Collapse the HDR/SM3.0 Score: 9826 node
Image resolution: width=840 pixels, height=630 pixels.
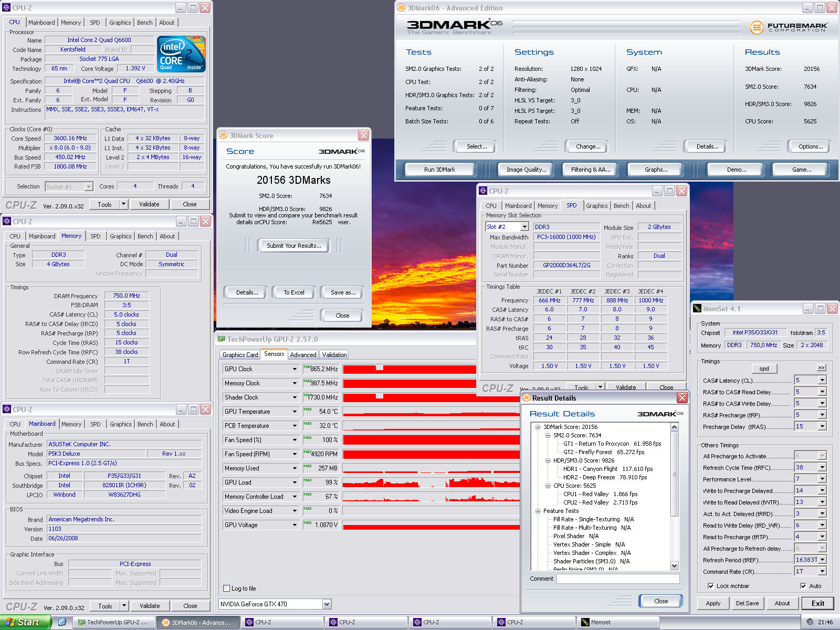click(548, 460)
